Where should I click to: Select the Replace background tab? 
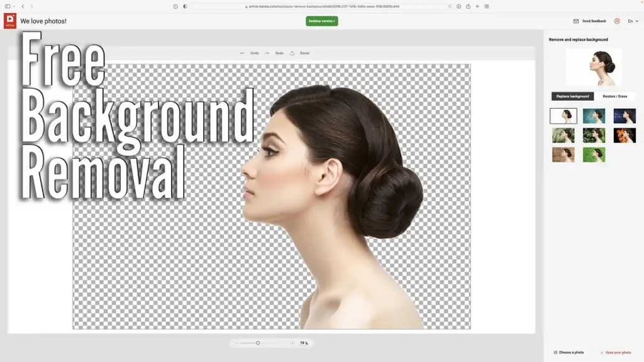point(572,96)
